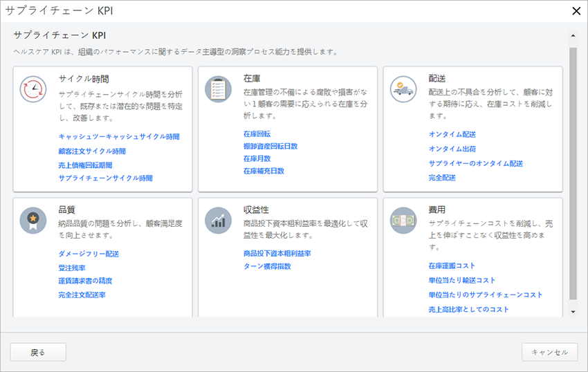
Task: Click the 費用 money bill icon
Action: [x=403, y=221]
